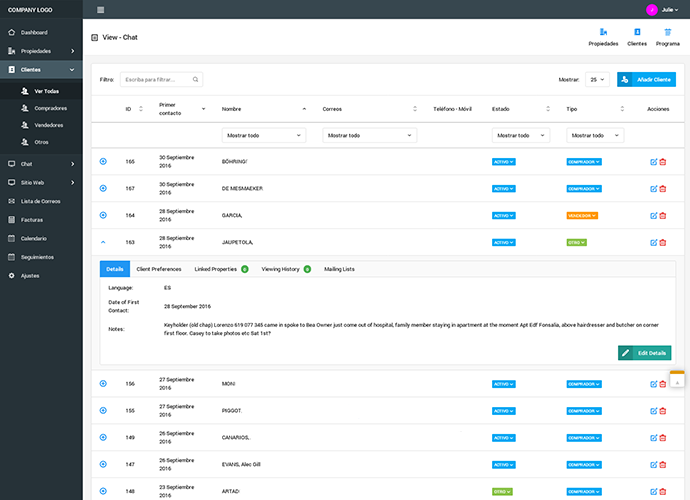
Task: Edit client 167 DE MESMAEKER
Action: click(x=653, y=189)
